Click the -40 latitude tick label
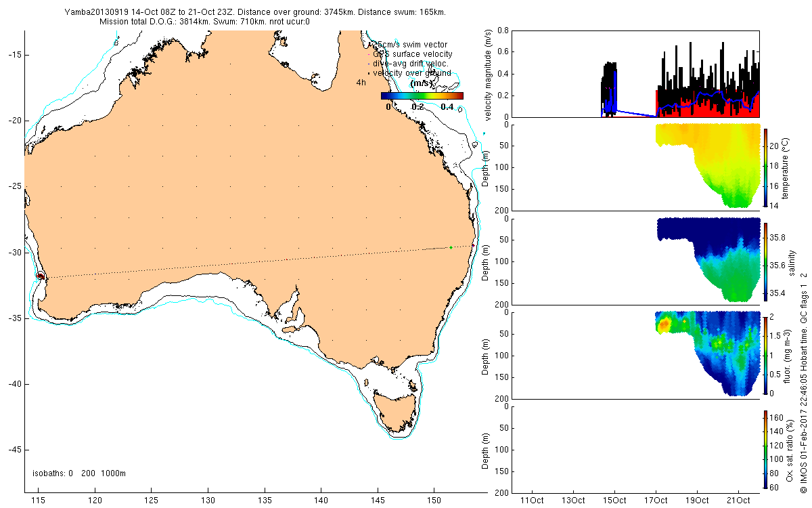The height and width of the screenshot is (508, 812). click(15, 384)
